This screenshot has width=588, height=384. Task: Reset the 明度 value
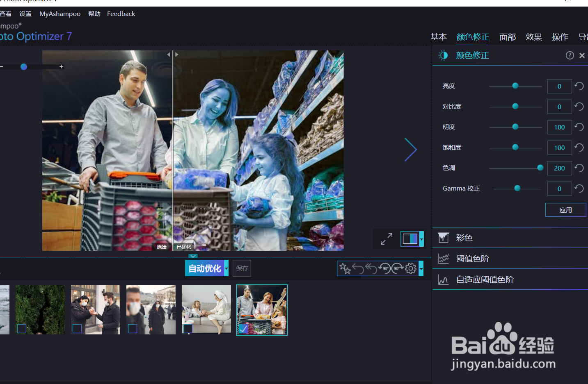click(579, 127)
